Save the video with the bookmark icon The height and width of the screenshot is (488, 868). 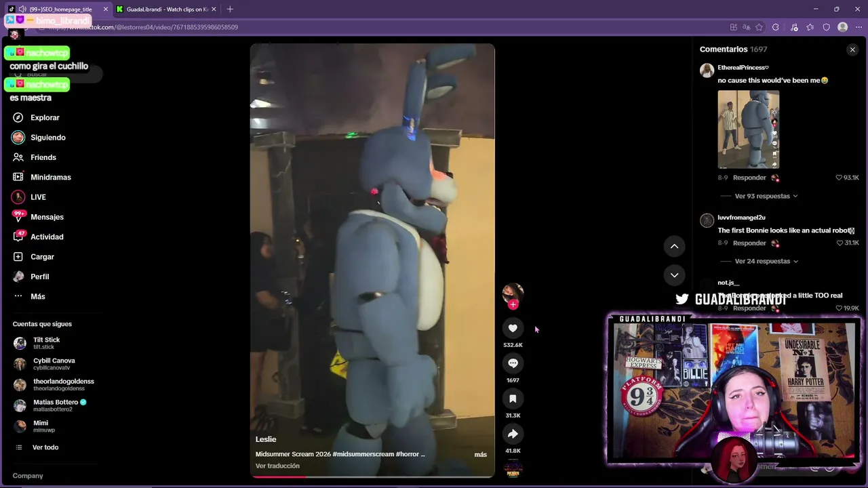pos(513,399)
